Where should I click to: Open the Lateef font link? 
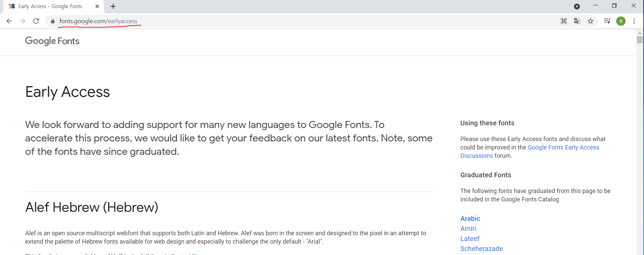pyautogui.click(x=470, y=239)
